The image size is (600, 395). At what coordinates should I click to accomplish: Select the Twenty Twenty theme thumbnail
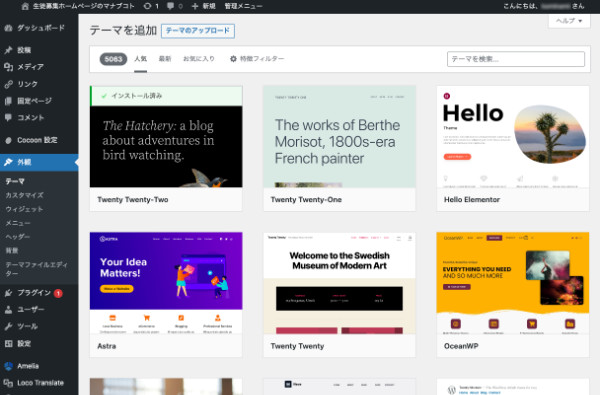(339, 283)
